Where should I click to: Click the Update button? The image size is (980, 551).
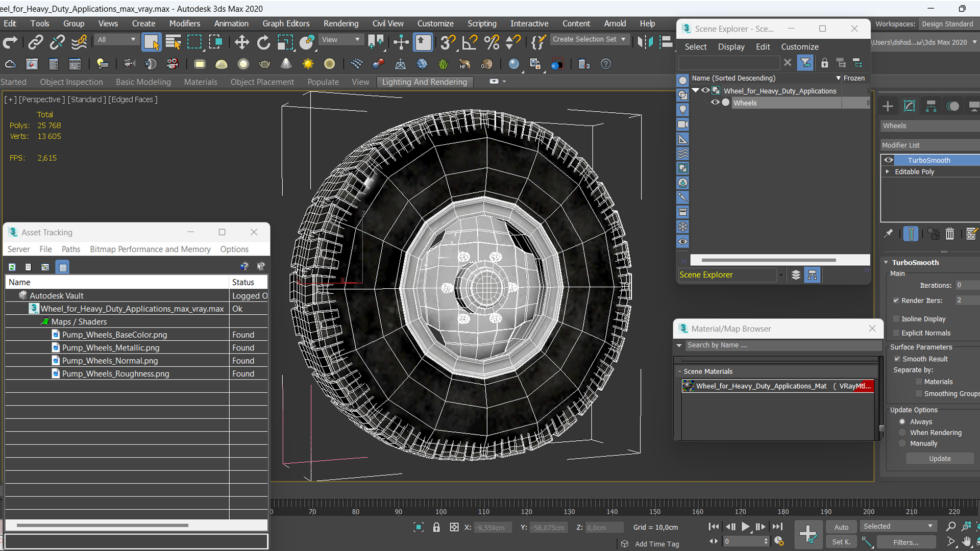pos(940,459)
